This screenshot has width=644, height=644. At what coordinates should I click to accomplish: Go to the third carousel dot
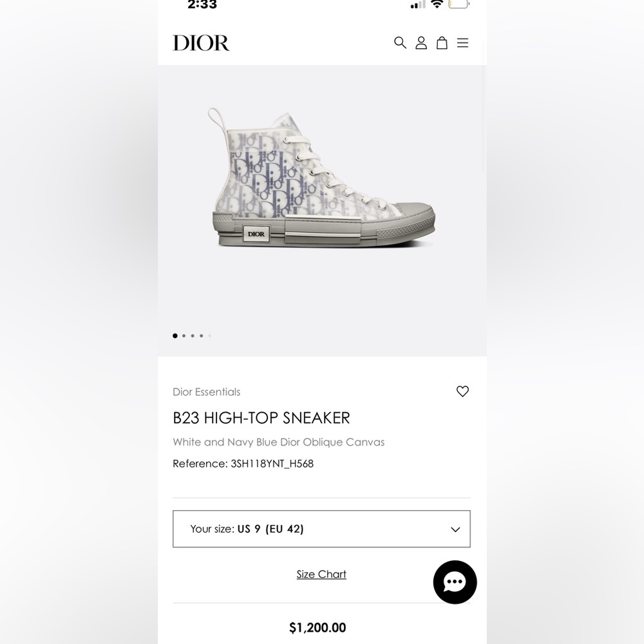point(193,336)
